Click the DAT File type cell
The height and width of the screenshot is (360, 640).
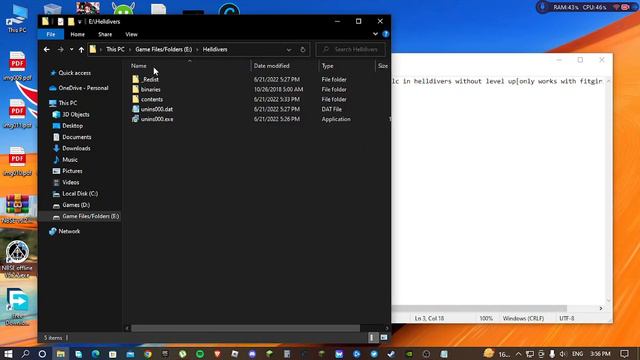point(331,109)
